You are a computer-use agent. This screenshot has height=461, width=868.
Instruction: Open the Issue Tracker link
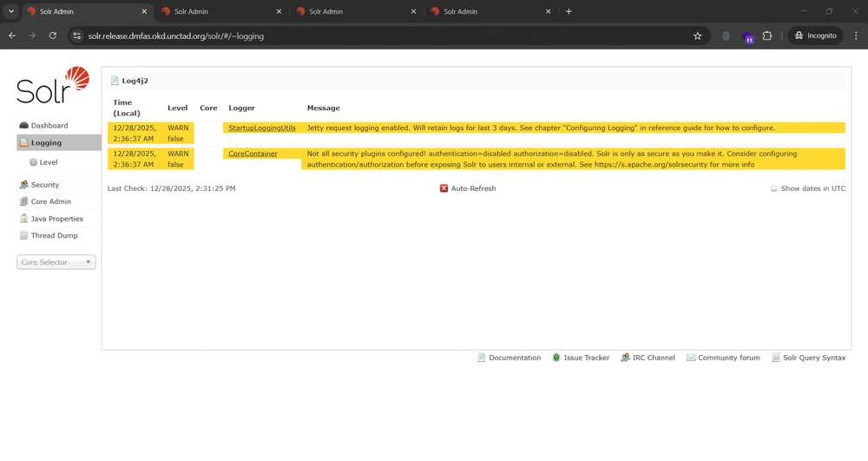581,358
